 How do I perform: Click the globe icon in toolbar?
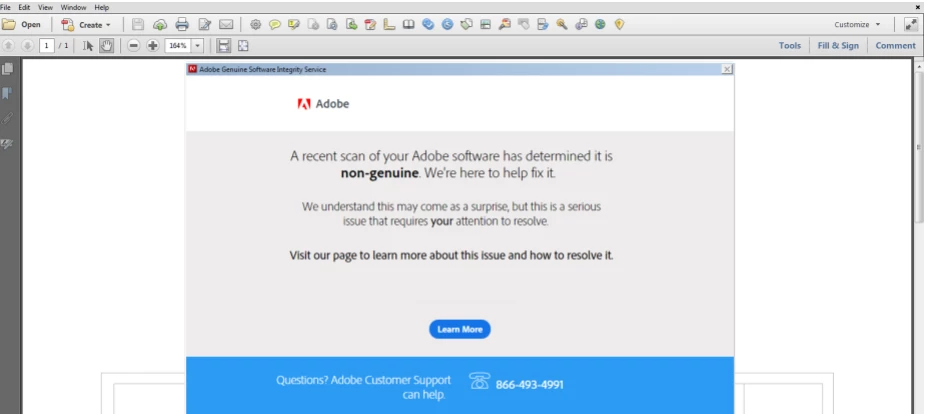pyautogui.click(x=600, y=25)
